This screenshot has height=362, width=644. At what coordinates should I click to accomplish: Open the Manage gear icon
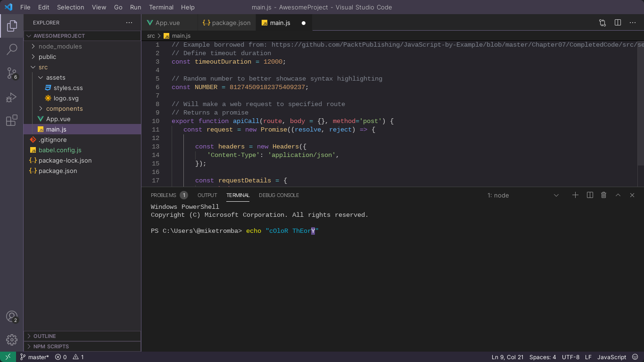pyautogui.click(x=12, y=339)
